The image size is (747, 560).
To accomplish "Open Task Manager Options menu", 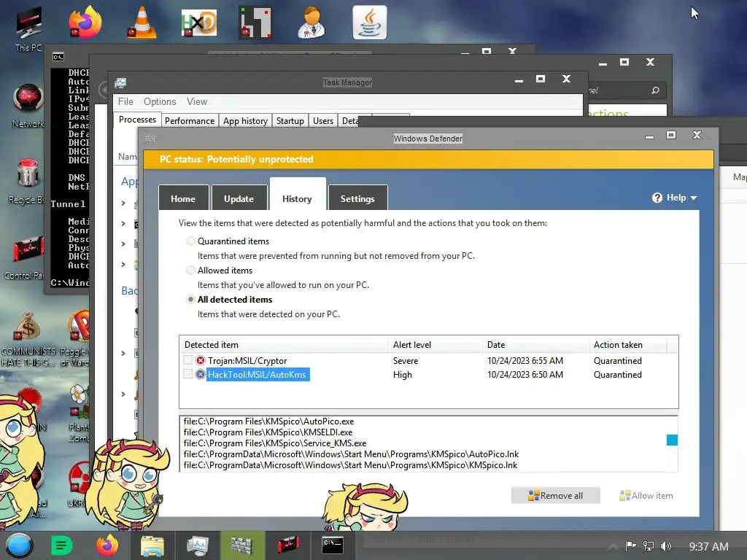I will [x=160, y=101].
